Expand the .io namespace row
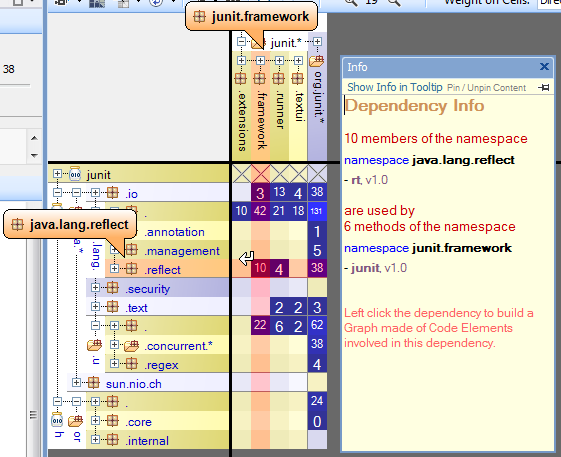This screenshot has height=457, width=561. tap(95, 193)
